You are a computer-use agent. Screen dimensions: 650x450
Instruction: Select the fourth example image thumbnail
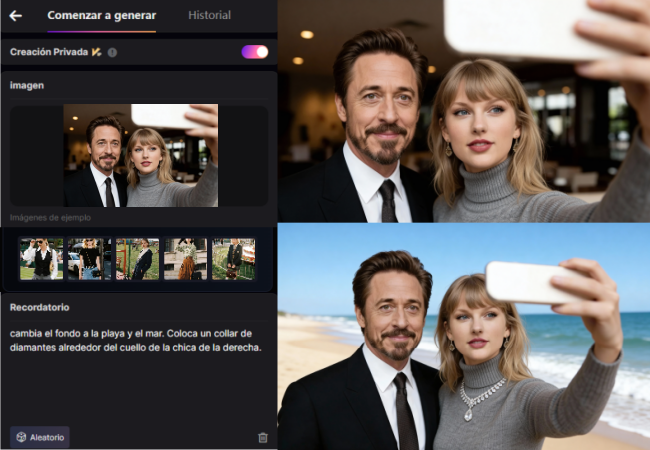click(x=185, y=258)
